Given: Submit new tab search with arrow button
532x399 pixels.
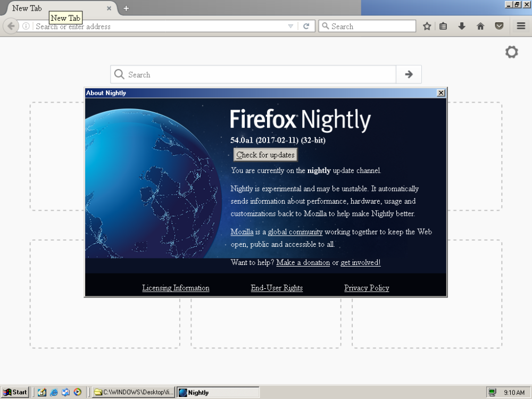Looking at the screenshot, I should (x=409, y=74).
